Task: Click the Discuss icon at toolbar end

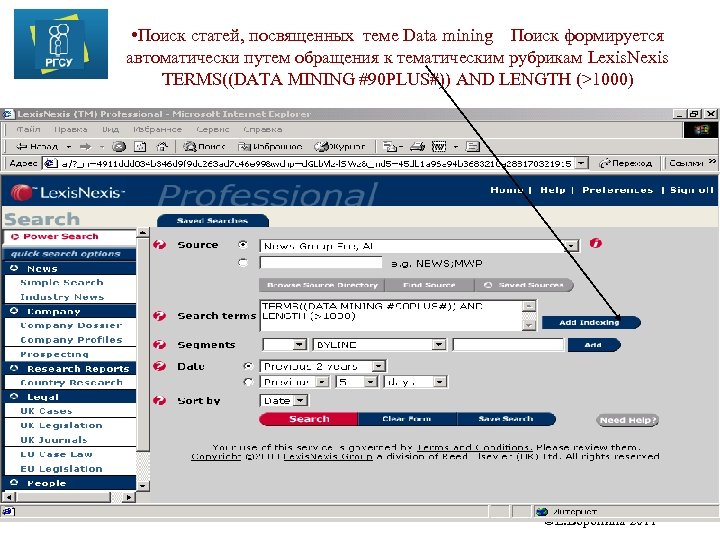Action: coord(473,147)
